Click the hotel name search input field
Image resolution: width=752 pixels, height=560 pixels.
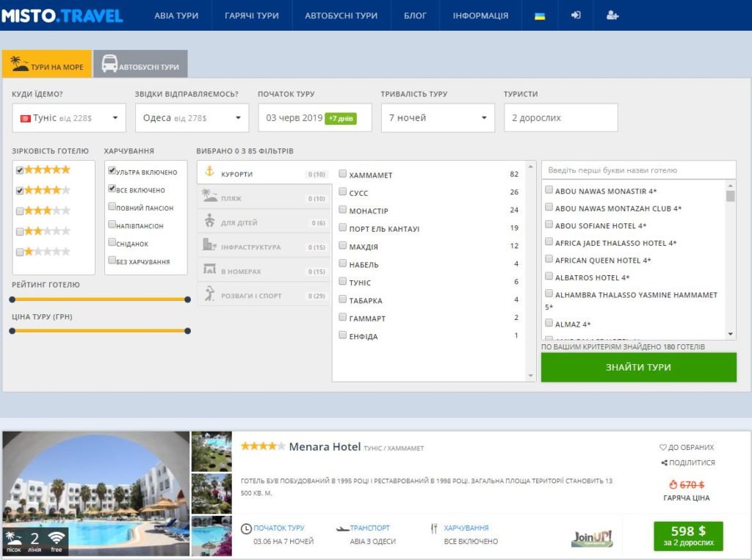[x=638, y=170]
